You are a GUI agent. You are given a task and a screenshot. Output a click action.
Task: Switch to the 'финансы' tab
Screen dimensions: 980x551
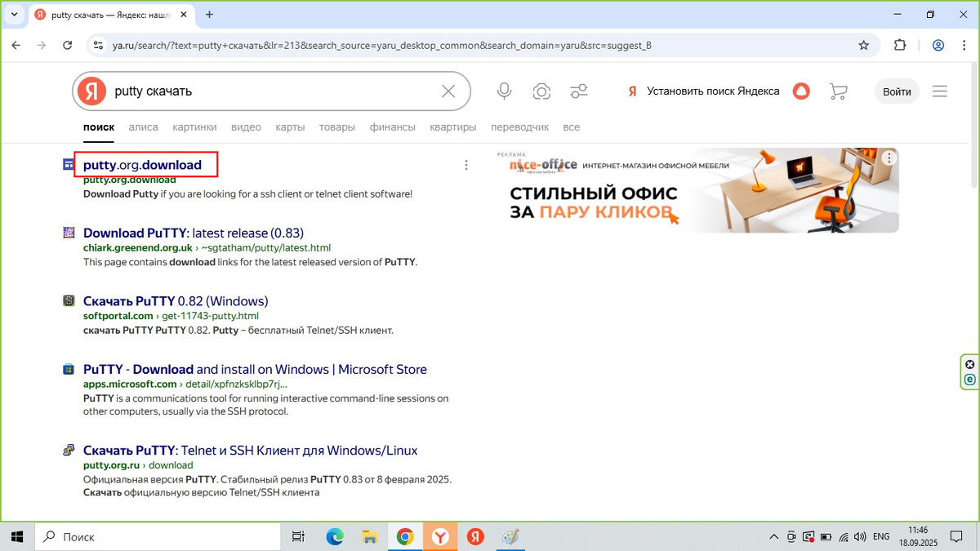pyautogui.click(x=393, y=127)
